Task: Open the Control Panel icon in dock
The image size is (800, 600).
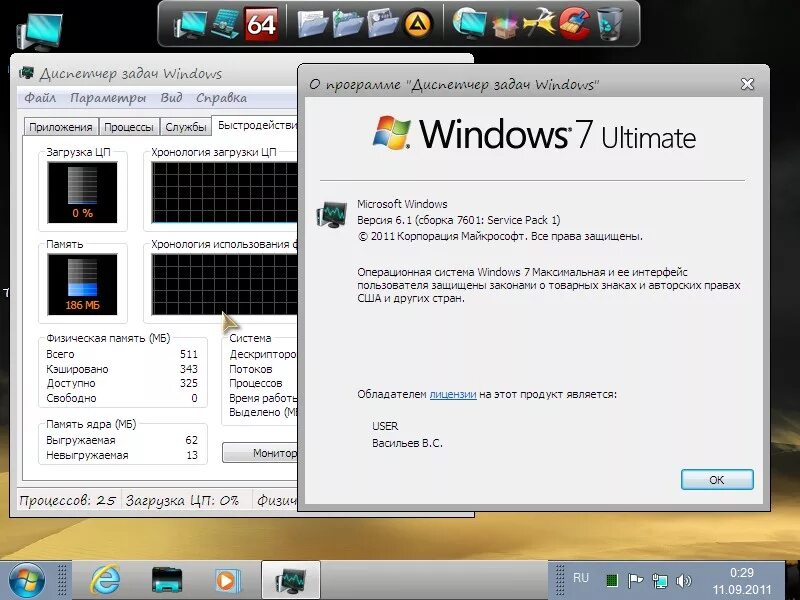Action: (x=226, y=24)
